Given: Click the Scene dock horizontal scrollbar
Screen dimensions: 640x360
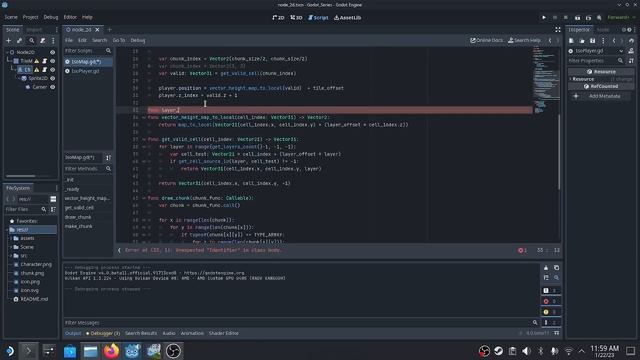Looking at the screenshot, I should tap(20, 176).
